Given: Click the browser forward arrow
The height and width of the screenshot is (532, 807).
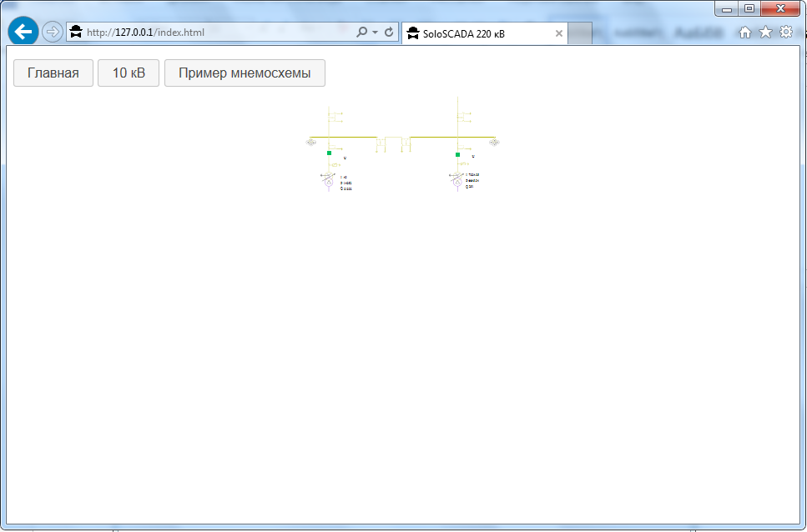Looking at the screenshot, I should 52,32.
